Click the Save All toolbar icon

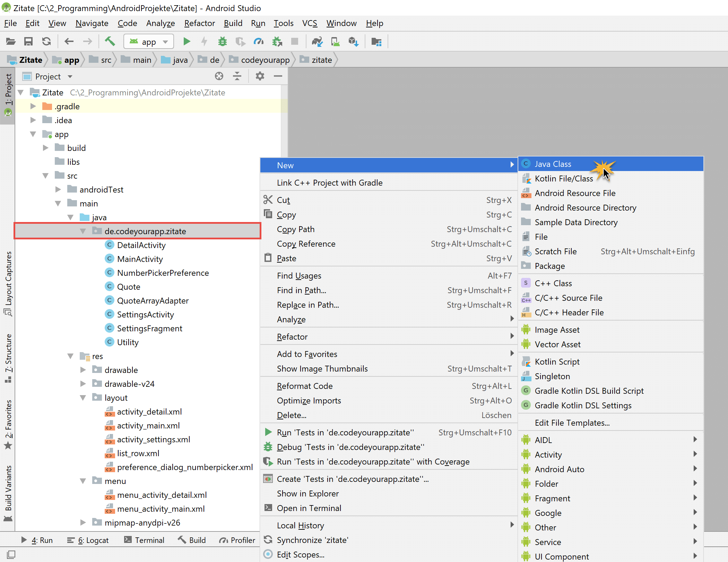pyautogui.click(x=28, y=42)
